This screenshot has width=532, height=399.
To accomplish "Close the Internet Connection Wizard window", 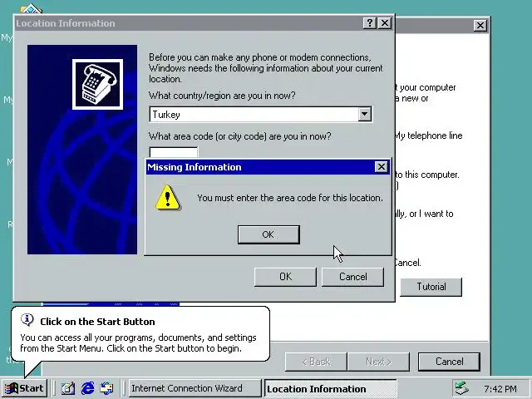I will point(480,26).
